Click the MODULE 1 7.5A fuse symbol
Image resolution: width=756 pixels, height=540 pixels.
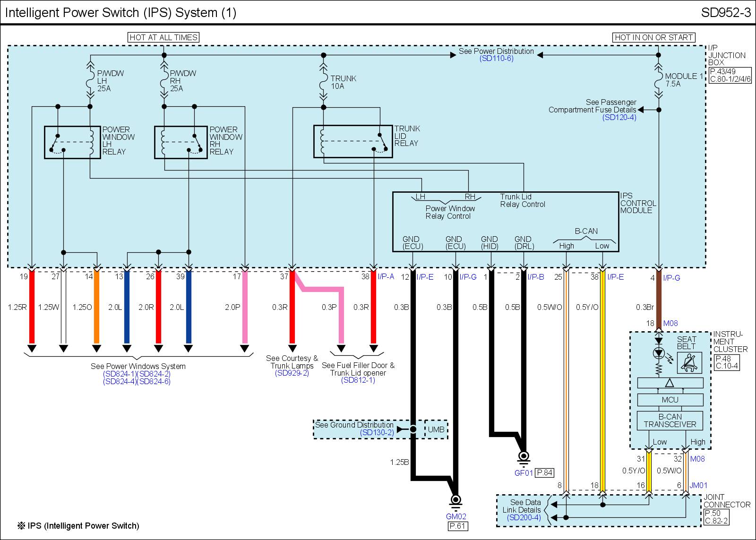[x=659, y=80]
